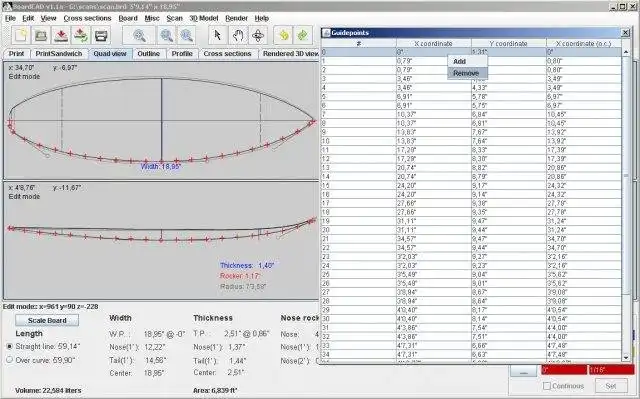Viewport: 640px width, 399px height.
Task: Choose Add in the context menu
Action: (467, 61)
